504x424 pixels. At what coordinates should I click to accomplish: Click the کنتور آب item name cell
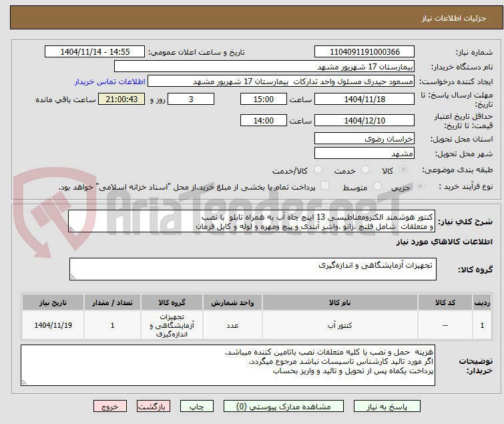340,325
